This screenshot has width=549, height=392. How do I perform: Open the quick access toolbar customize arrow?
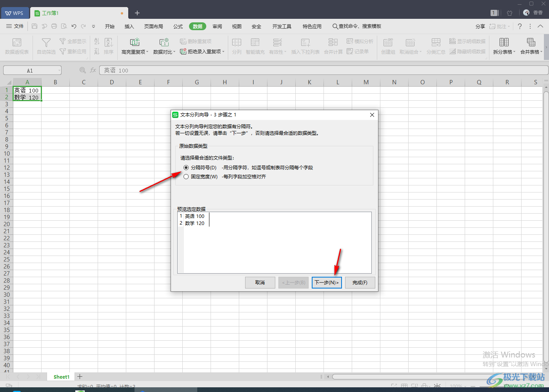coord(93,26)
